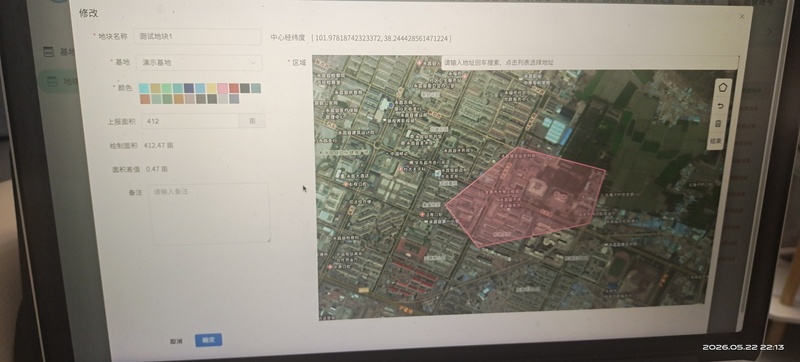The image size is (800, 362).
Task: Open the 基地 dropdown showing 演示基地
Action: pos(199,63)
